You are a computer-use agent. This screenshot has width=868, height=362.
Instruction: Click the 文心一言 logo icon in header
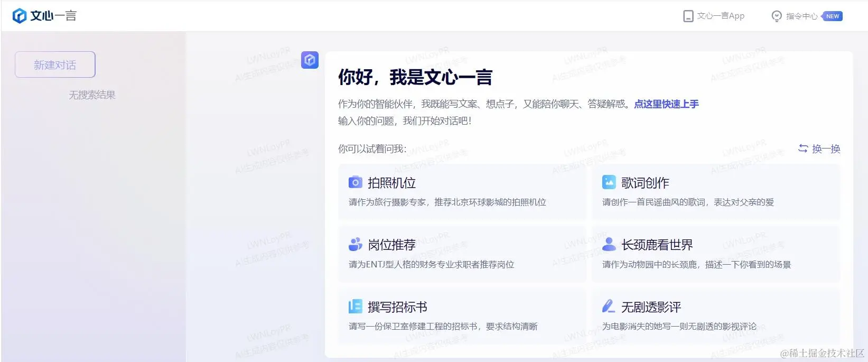[x=20, y=16]
